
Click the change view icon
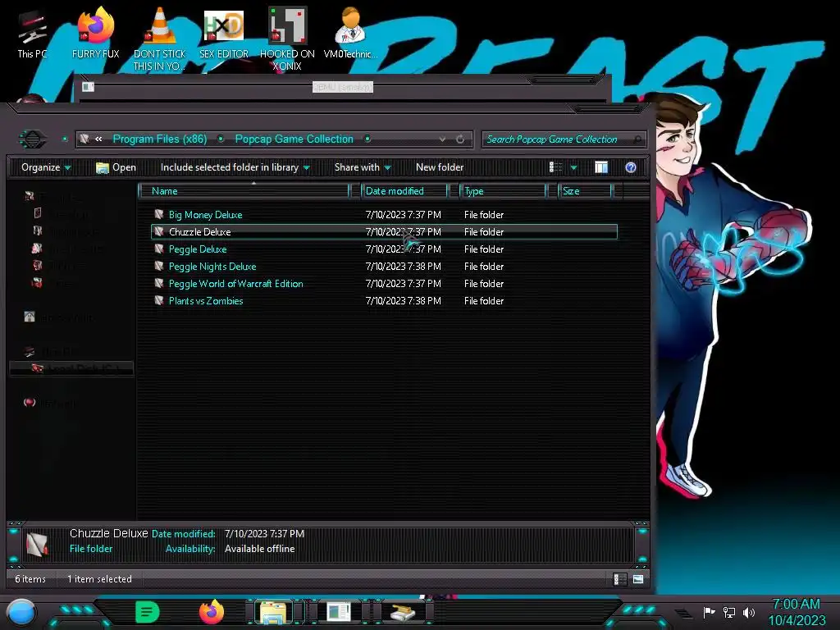(x=556, y=167)
